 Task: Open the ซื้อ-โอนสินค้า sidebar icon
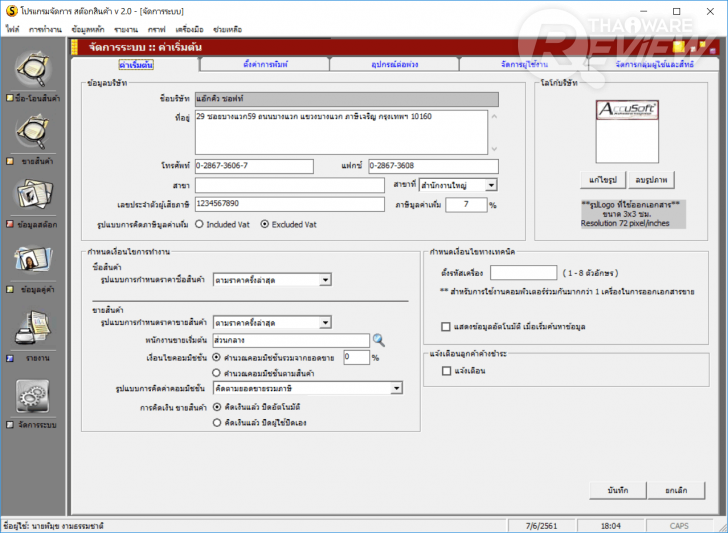pyautogui.click(x=34, y=70)
